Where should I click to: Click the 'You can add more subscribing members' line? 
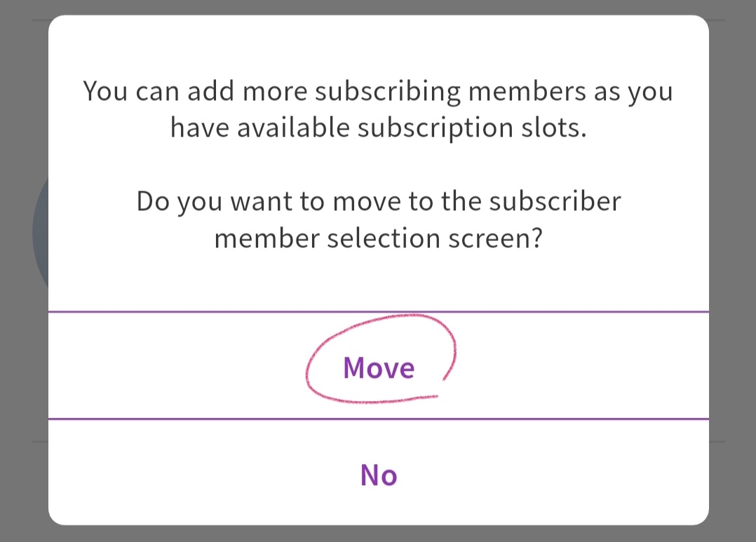tap(378, 91)
